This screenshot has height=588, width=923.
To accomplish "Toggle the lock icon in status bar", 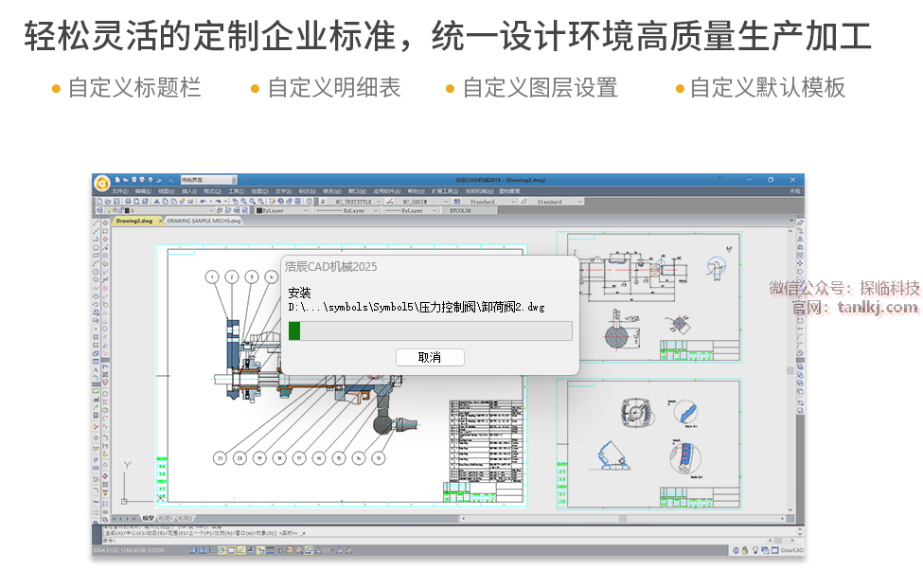I will (745, 550).
